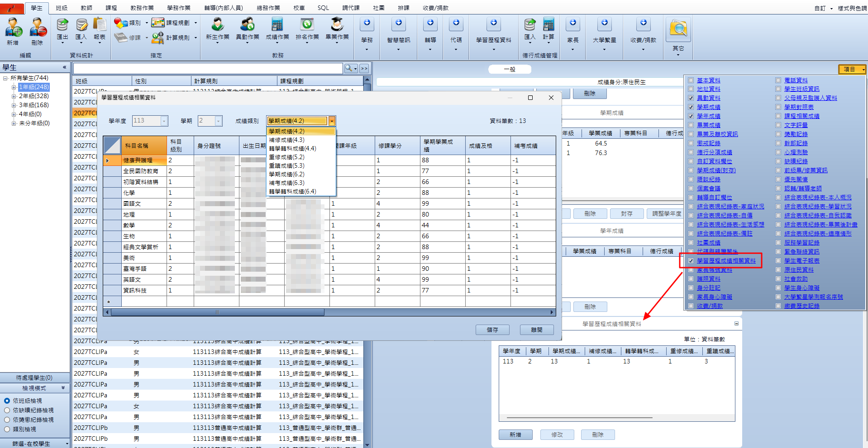
Task: Choose 補修成績(4.3) from the dropdown list
Action: 301,140
